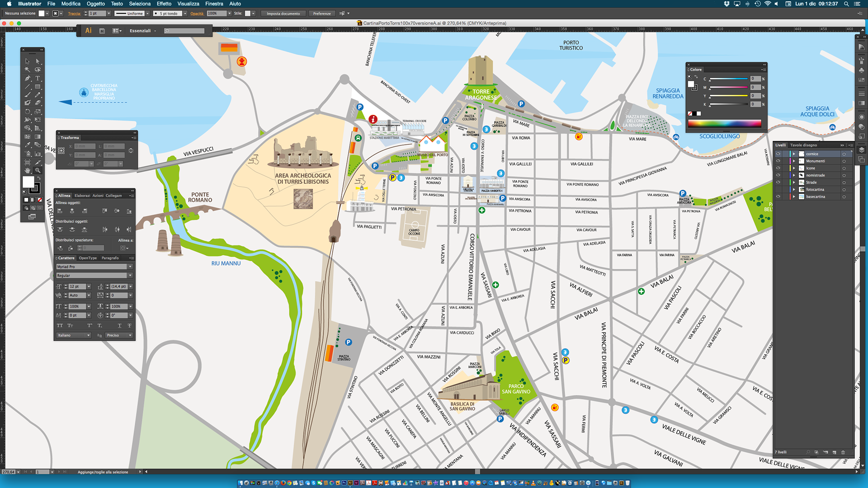Click the Opacità percentage field
Screen dimensions: 868x488
[x=216, y=14]
